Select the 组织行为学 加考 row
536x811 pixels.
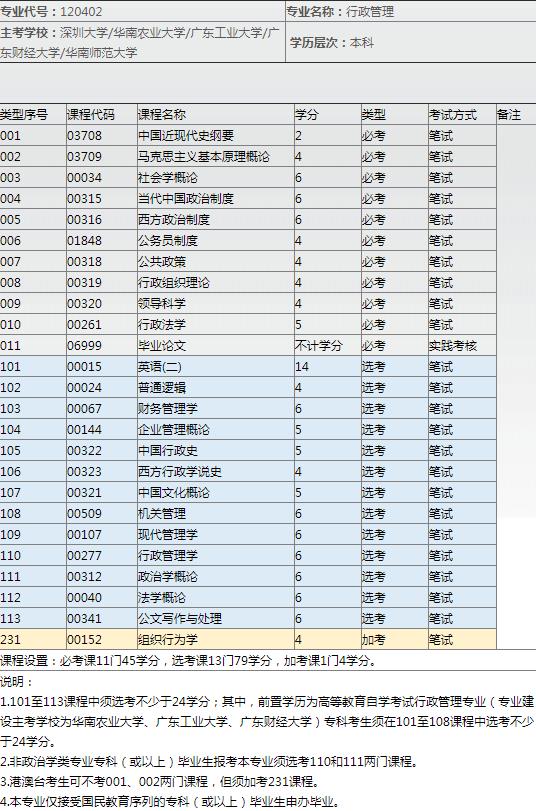tap(248, 640)
